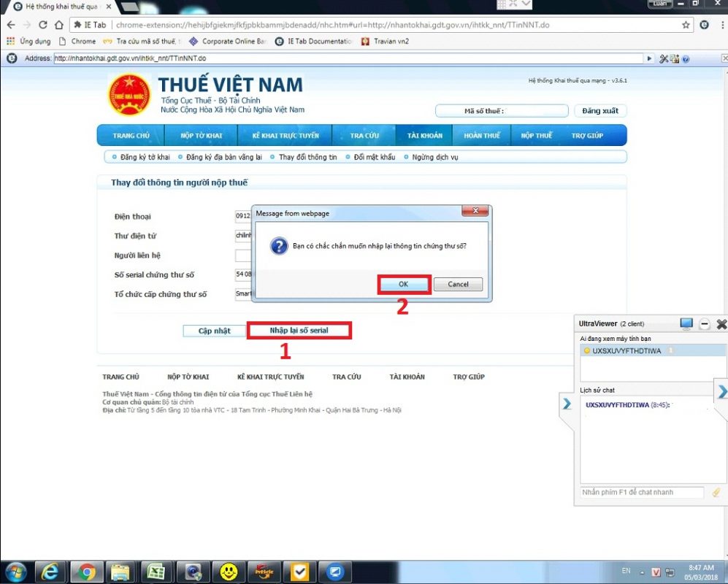Click the UltraViewer monitor icon
This screenshot has width=728, height=584.
pos(686,323)
